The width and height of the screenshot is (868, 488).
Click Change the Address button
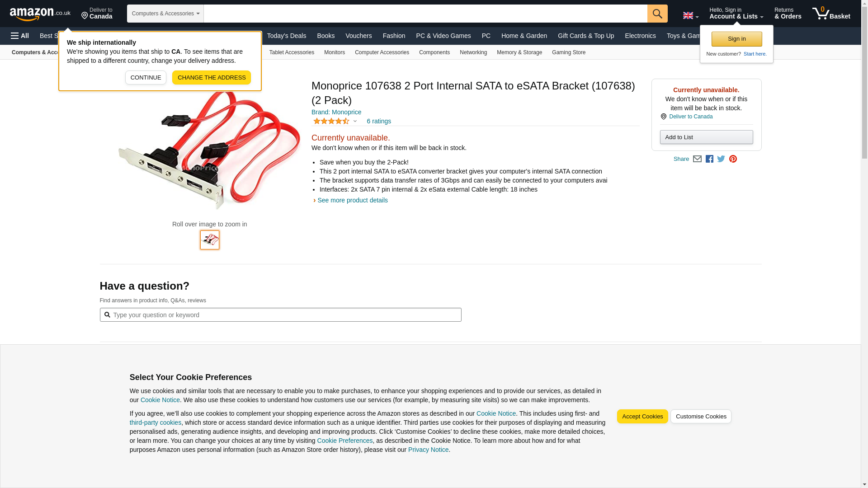[212, 77]
